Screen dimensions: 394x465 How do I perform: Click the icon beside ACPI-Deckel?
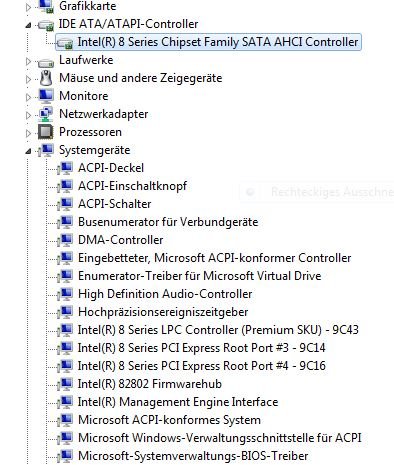pos(65,168)
